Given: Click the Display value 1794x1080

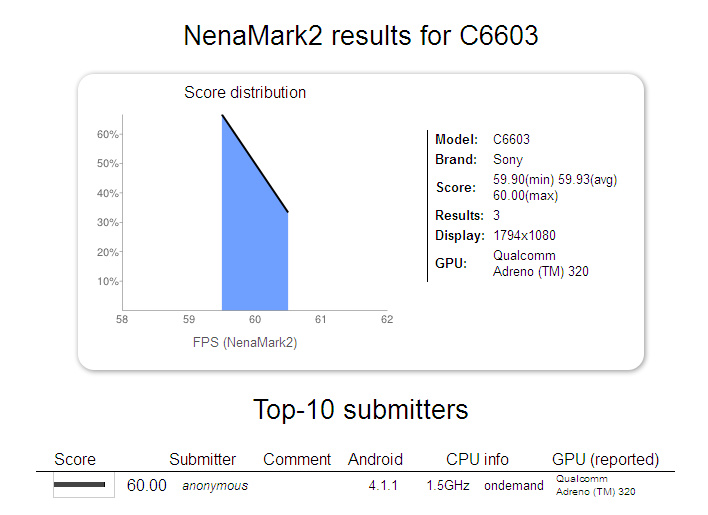Looking at the screenshot, I should pyautogui.click(x=524, y=236).
